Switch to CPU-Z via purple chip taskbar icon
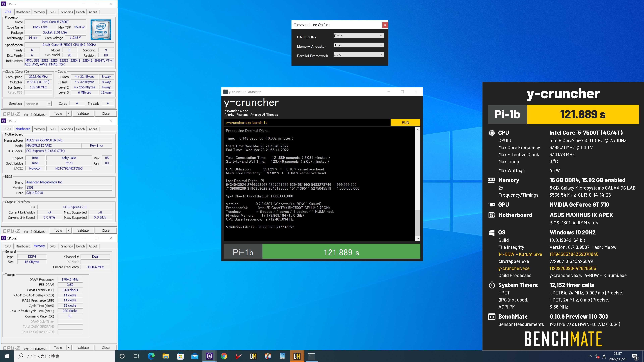Screen dimensions: 644x362 [209, 356]
